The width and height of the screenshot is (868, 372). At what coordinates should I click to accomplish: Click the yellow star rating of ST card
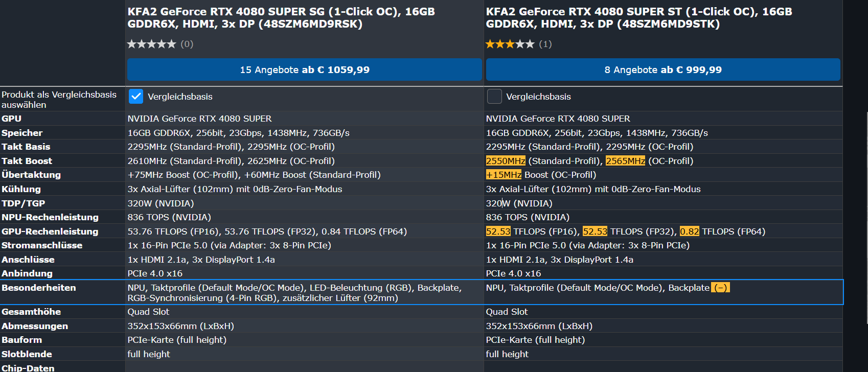click(x=510, y=44)
